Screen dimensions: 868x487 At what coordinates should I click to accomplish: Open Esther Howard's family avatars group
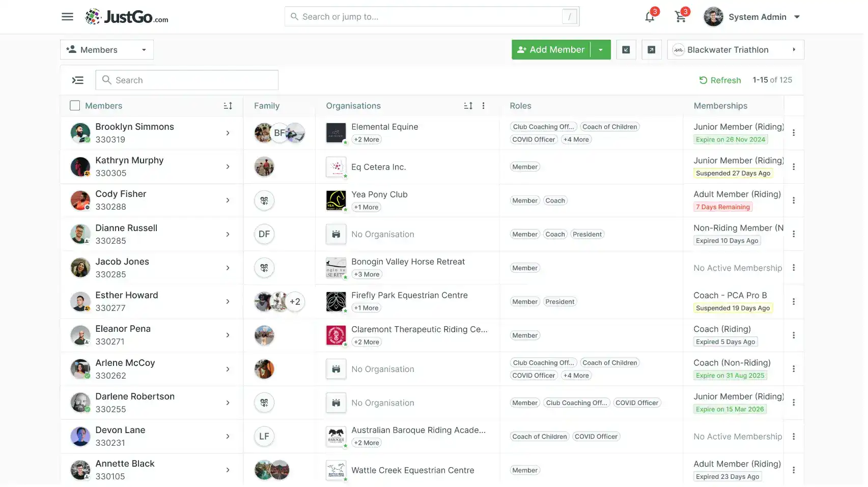[x=279, y=302]
